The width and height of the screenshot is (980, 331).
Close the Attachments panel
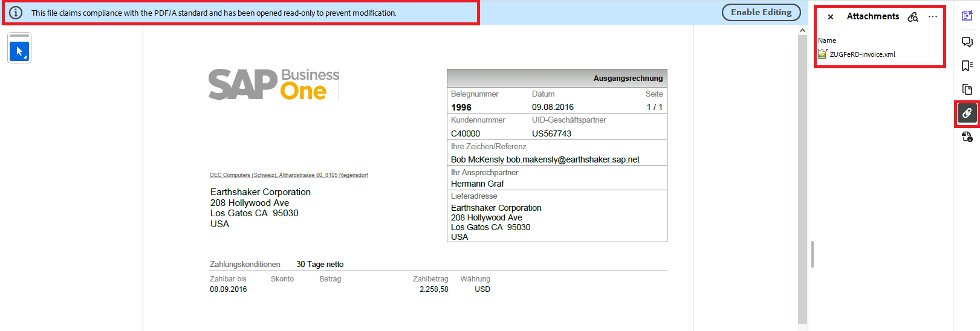pos(831,17)
